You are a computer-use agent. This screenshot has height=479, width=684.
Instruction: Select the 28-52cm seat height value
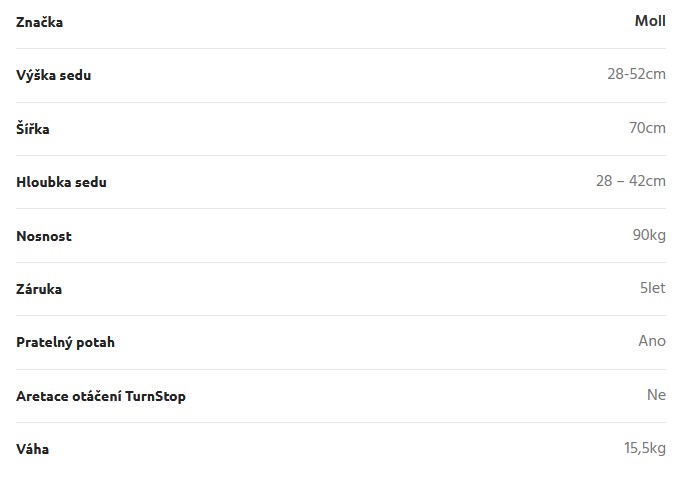(x=636, y=74)
